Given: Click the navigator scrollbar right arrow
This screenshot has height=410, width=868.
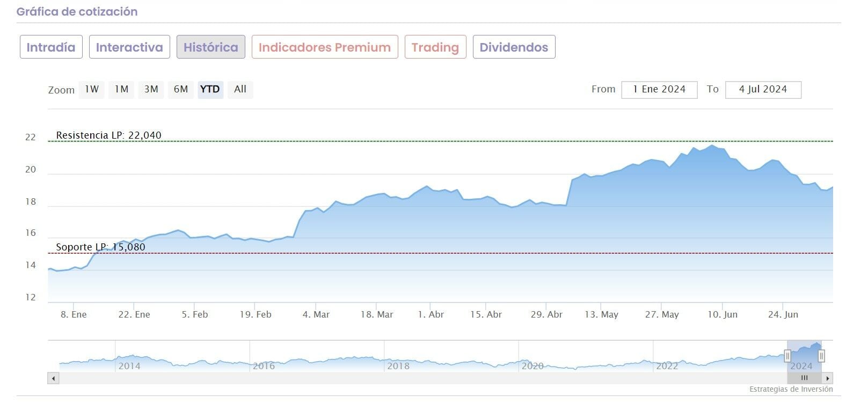Looking at the screenshot, I should click(828, 378).
